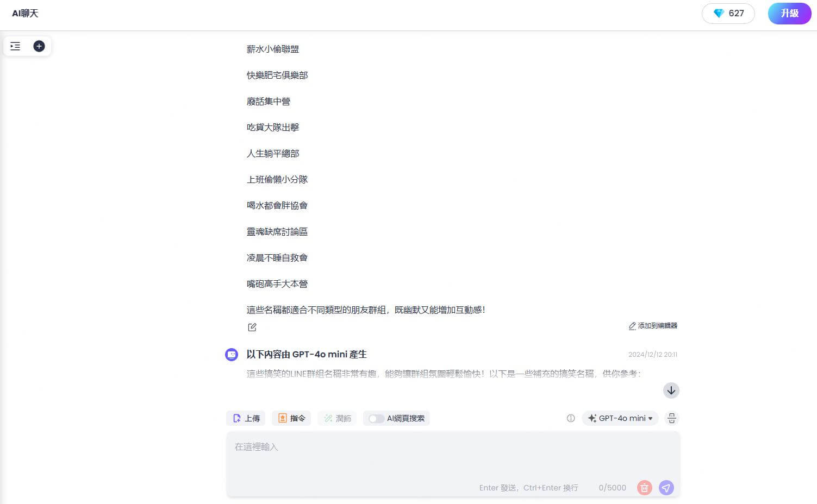817x504 pixels.
Task: Click the info circle icon near model selector
Action: click(571, 418)
